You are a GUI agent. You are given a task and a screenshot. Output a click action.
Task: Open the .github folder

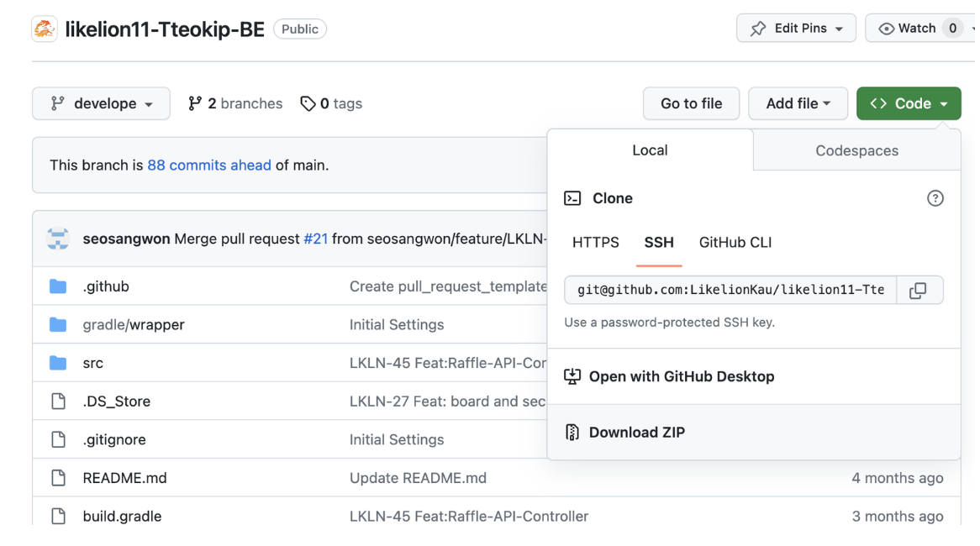click(x=106, y=286)
